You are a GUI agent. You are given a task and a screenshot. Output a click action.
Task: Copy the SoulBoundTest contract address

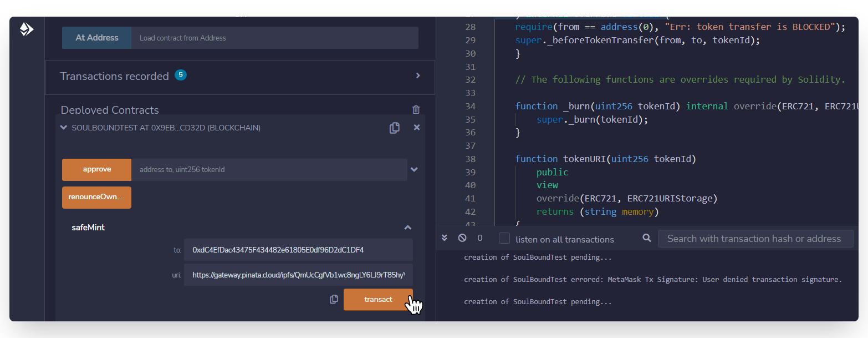tap(394, 128)
